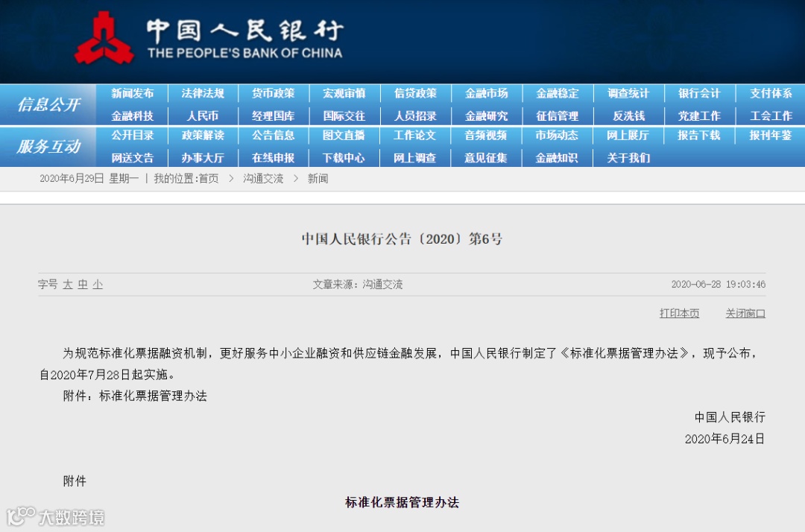The image size is (805, 532).
Task: Select 国际交往 in navigation
Action: click(344, 116)
